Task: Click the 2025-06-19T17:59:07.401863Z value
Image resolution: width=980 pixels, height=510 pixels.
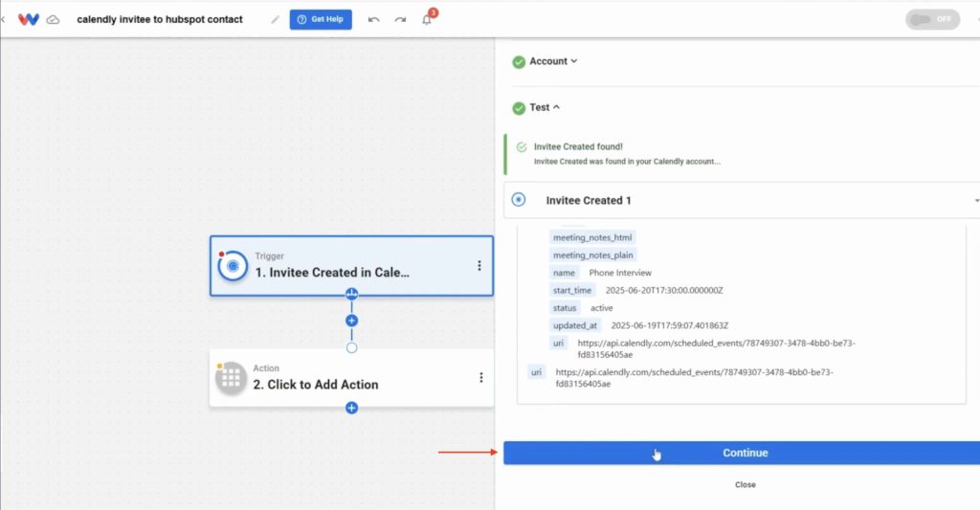Action: 669,325
